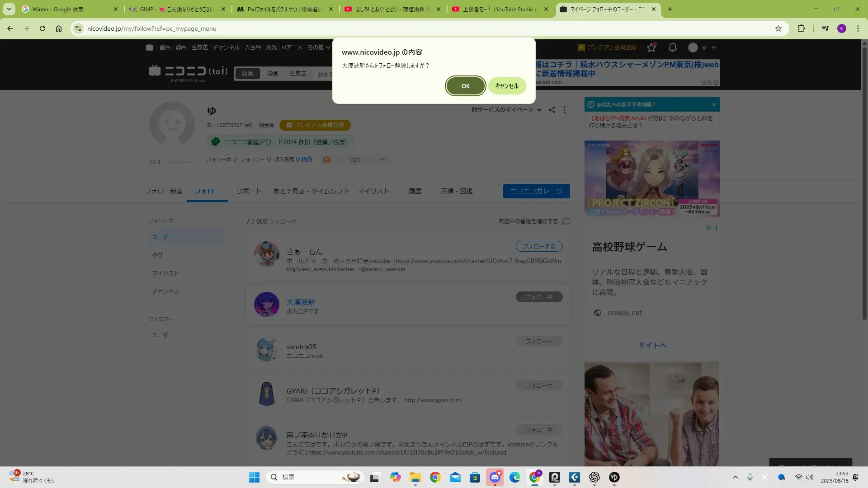Switch to the マイリスト tab
868x488 pixels.
tap(373, 191)
